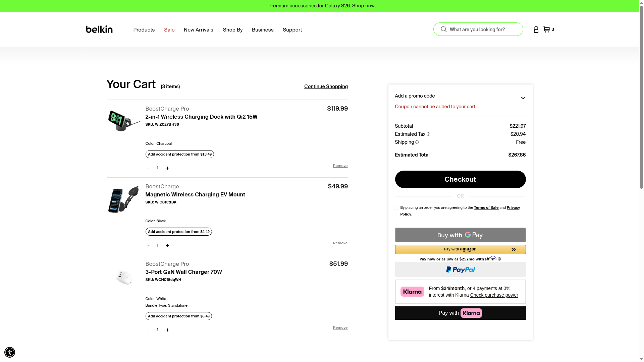Open the New Arrivals menu

199,30
